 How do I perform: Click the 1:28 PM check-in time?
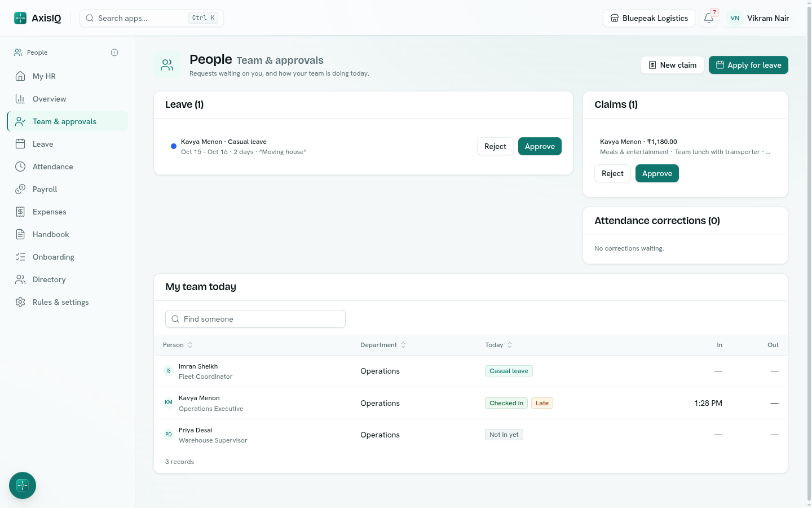[x=708, y=403]
